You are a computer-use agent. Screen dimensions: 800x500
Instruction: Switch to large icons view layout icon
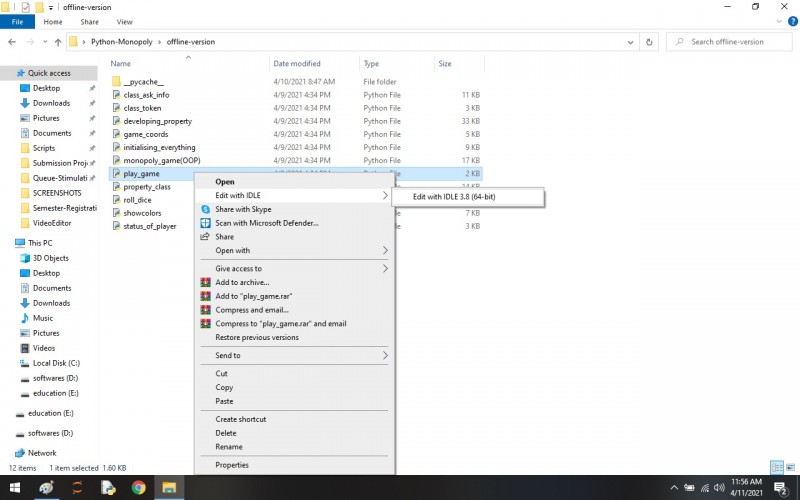coord(790,467)
